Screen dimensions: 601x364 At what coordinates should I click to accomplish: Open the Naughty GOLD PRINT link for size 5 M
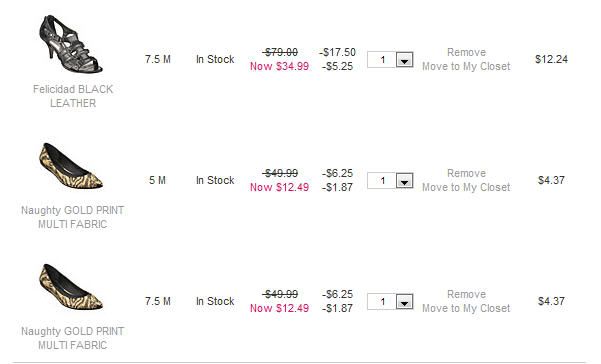(72, 217)
